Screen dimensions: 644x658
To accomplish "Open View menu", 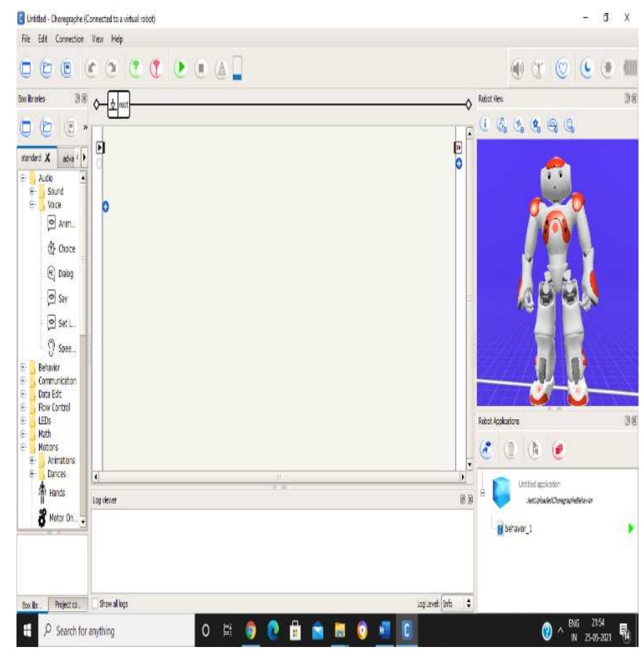I will pyautogui.click(x=97, y=39).
